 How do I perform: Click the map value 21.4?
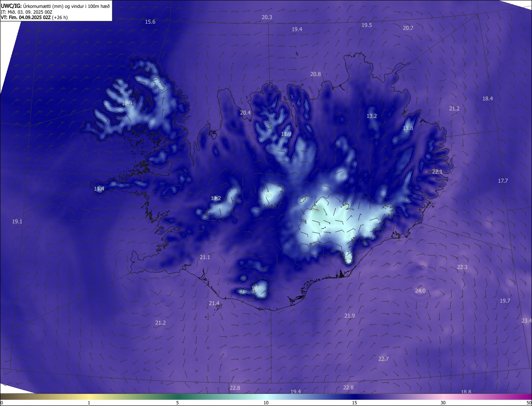214,303
